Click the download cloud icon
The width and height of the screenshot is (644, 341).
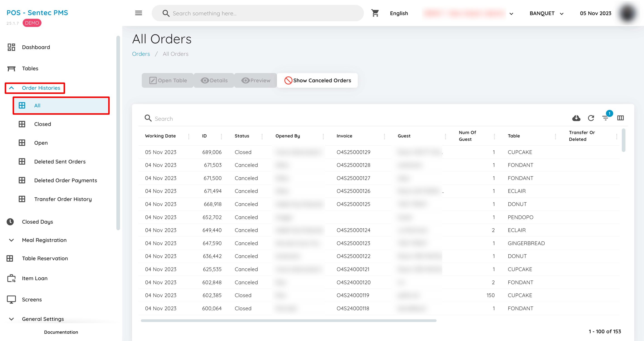pos(576,118)
